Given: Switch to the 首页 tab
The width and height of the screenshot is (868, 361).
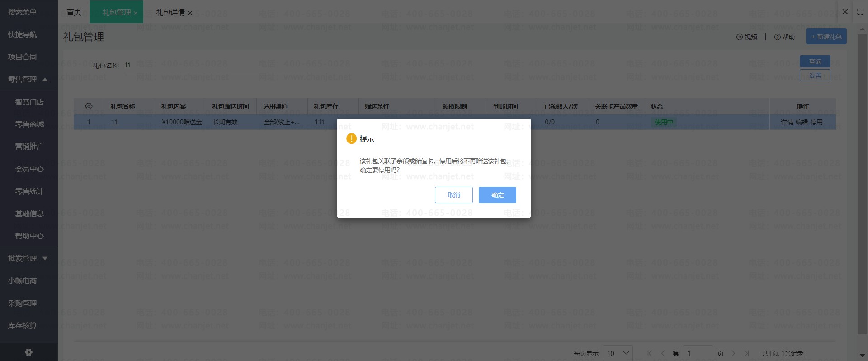Looking at the screenshot, I should tap(74, 12).
